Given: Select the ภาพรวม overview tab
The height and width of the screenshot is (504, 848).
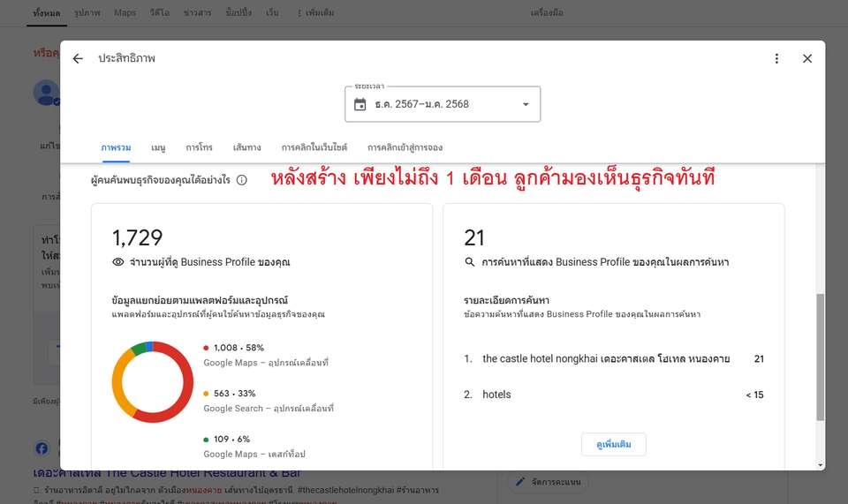Looking at the screenshot, I should tap(116, 147).
